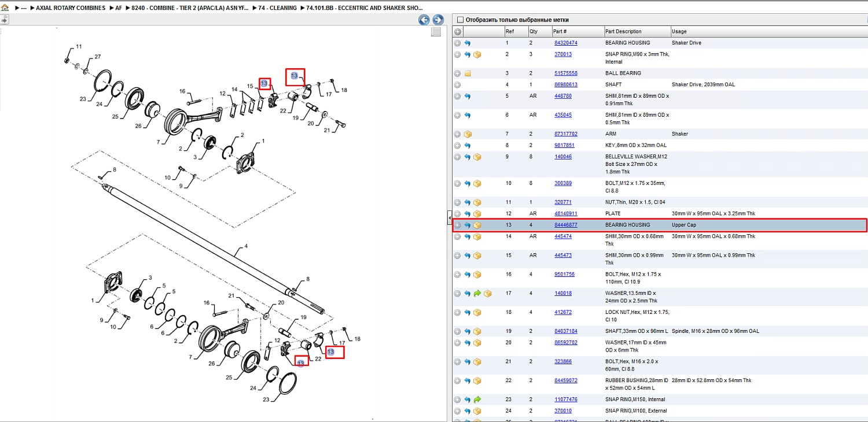Click the plus icon for SHAFT 86980613
The height and width of the screenshot is (422, 868).
point(457,85)
